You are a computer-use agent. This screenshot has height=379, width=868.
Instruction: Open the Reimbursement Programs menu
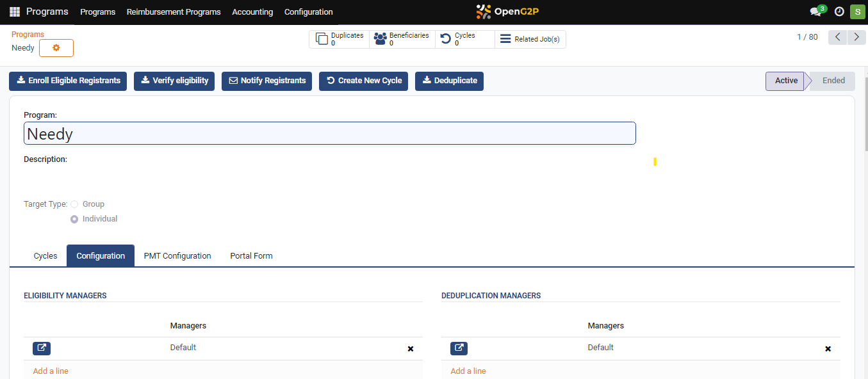pyautogui.click(x=174, y=12)
